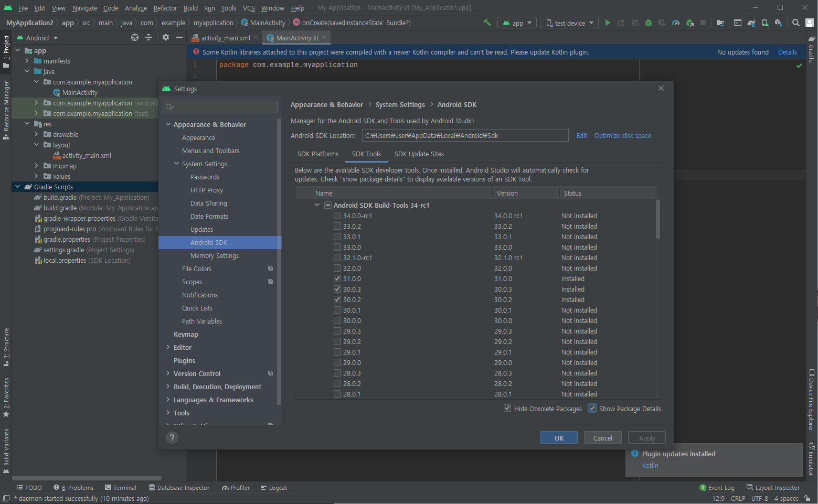Sync project with Gradle files icon
This screenshot has height=504, width=818.
pos(751,23)
